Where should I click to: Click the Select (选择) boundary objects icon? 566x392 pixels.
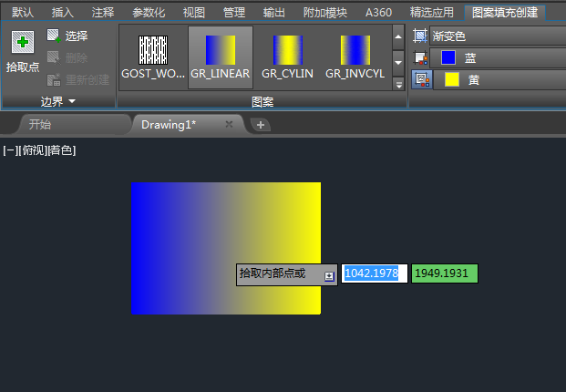click(x=54, y=36)
